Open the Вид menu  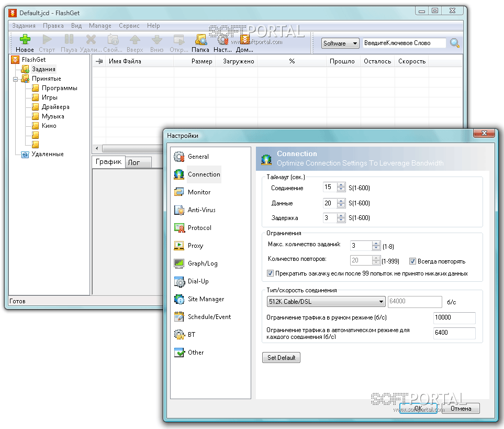(76, 26)
